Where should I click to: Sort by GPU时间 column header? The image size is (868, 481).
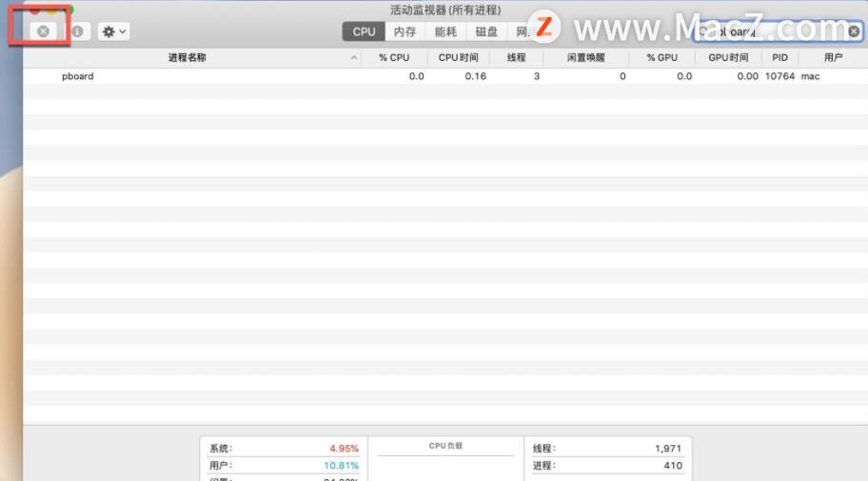tap(728, 58)
